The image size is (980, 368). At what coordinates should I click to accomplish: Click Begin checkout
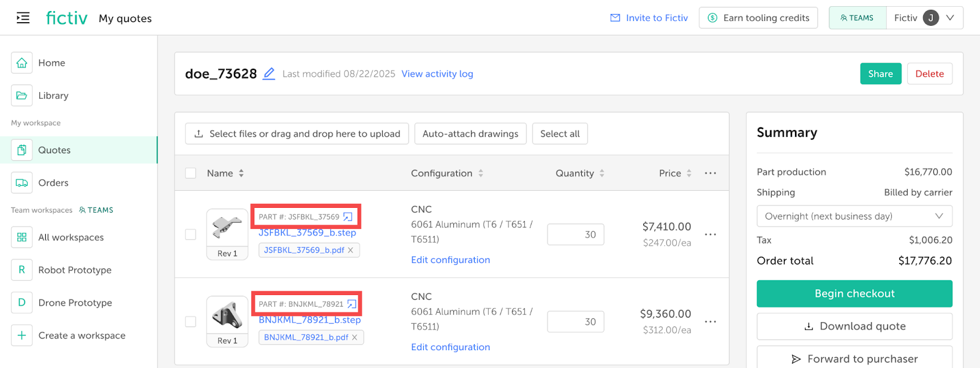[854, 294]
